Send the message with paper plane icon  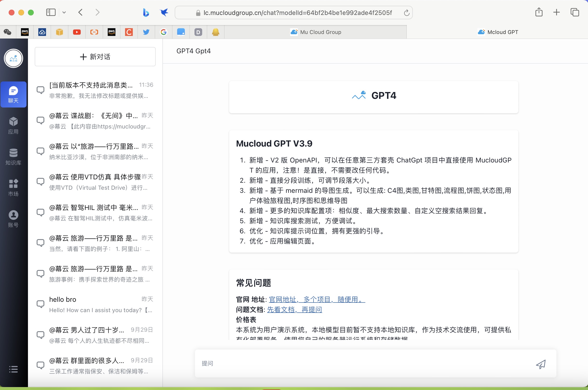[x=541, y=364]
